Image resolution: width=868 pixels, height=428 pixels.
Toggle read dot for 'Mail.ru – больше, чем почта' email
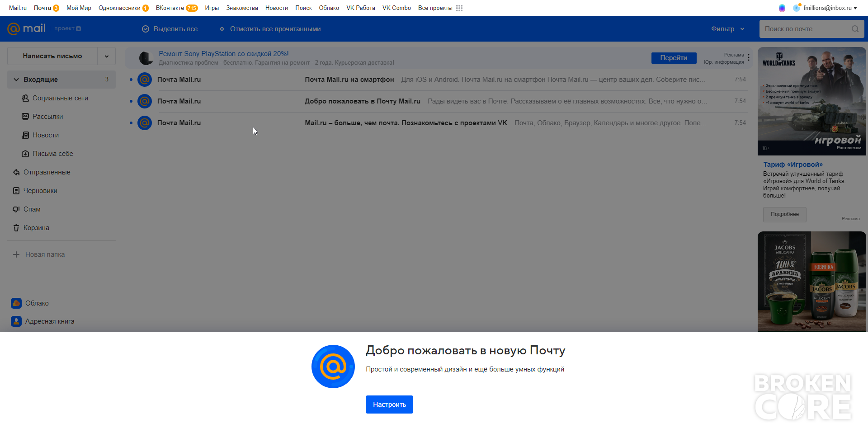(131, 123)
